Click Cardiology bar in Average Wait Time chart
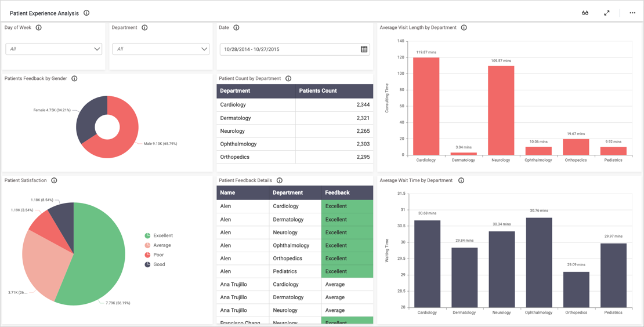Image resolution: width=644 pixels, height=327 pixels. click(x=427, y=264)
